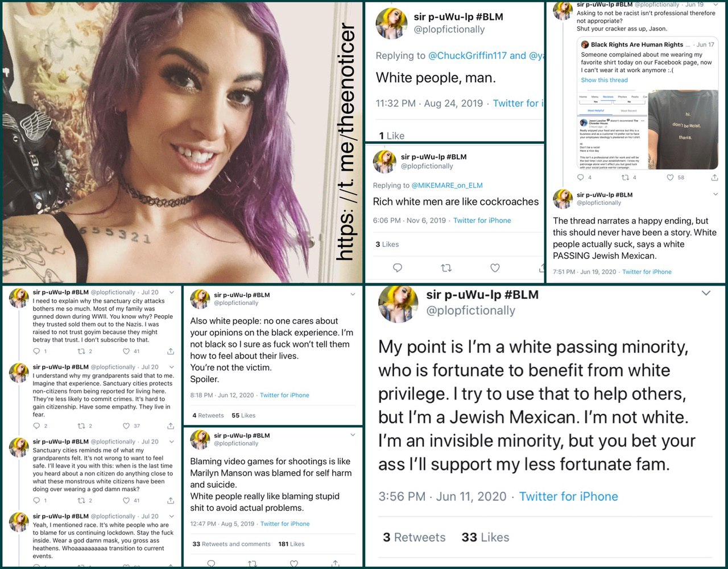Screen dimensions: 728x569
Task: Click reply icon showing 4 replies
Action: pyautogui.click(x=581, y=178)
